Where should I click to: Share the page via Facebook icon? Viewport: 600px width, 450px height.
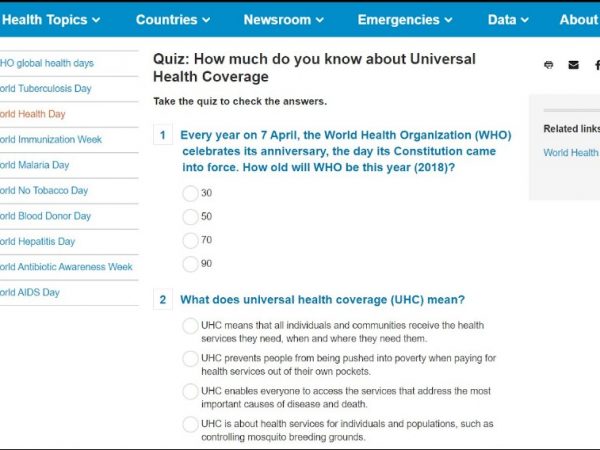[x=596, y=65]
